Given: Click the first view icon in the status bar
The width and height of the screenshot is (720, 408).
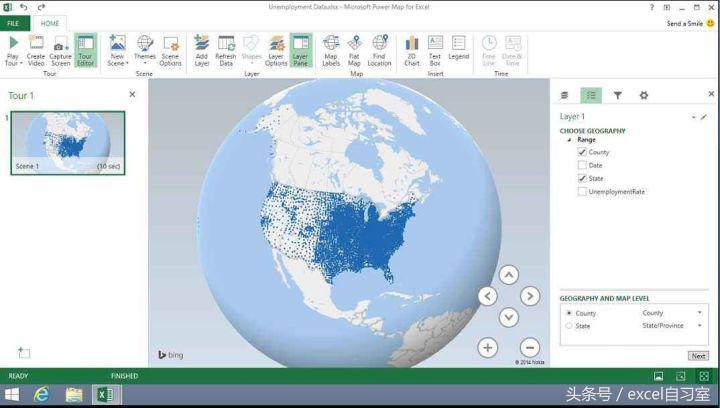Looking at the screenshot, I should pyautogui.click(x=658, y=376).
